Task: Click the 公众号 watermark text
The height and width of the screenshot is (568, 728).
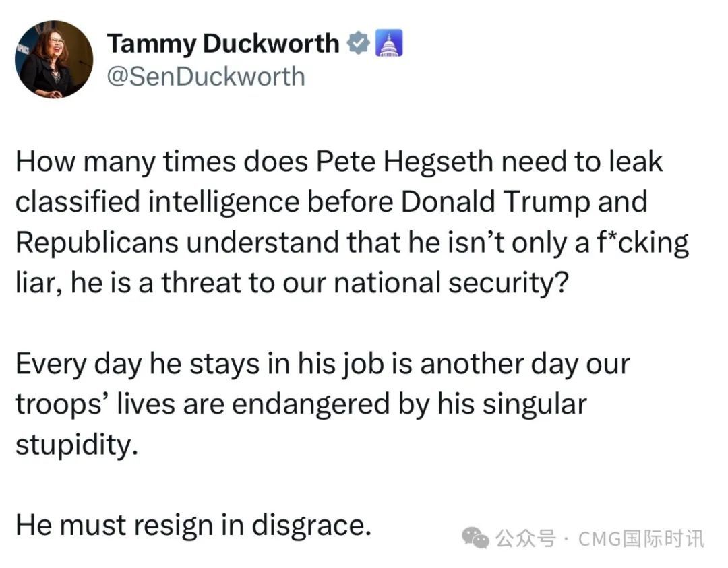Action: click(525, 539)
